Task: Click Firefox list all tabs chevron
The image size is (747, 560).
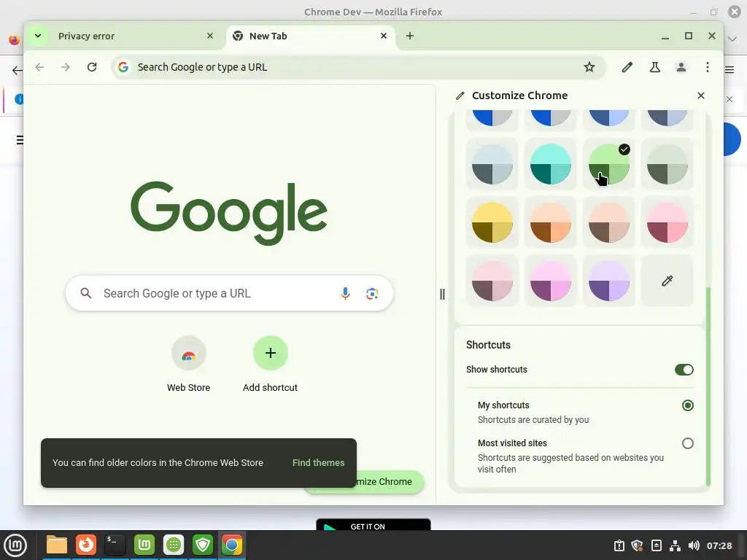Action: [732, 39]
